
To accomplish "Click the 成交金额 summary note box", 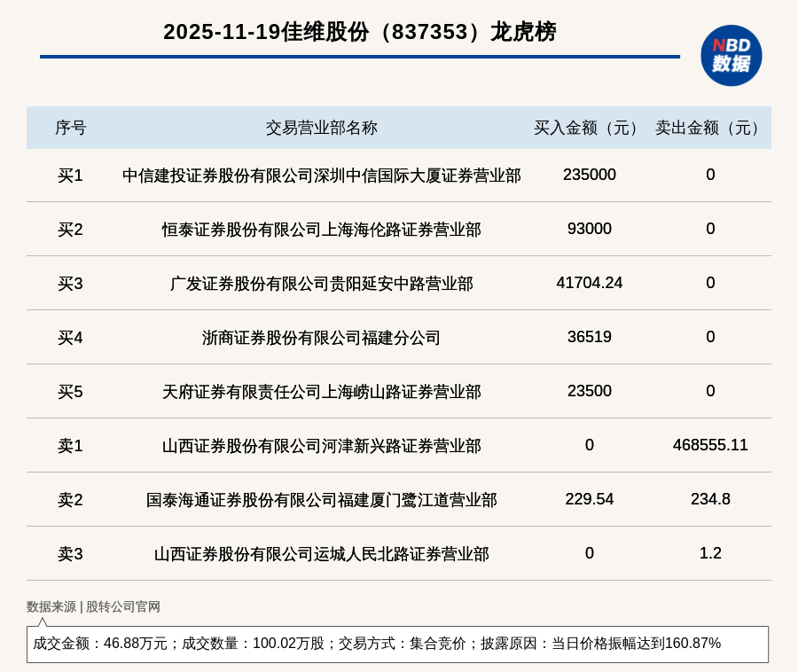I will coord(397,644).
